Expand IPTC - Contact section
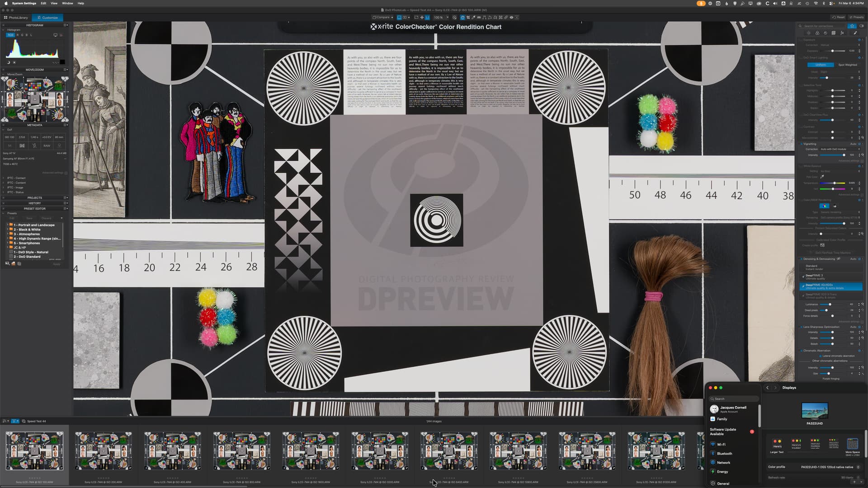This screenshot has height=488, width=868. point(4,178)
